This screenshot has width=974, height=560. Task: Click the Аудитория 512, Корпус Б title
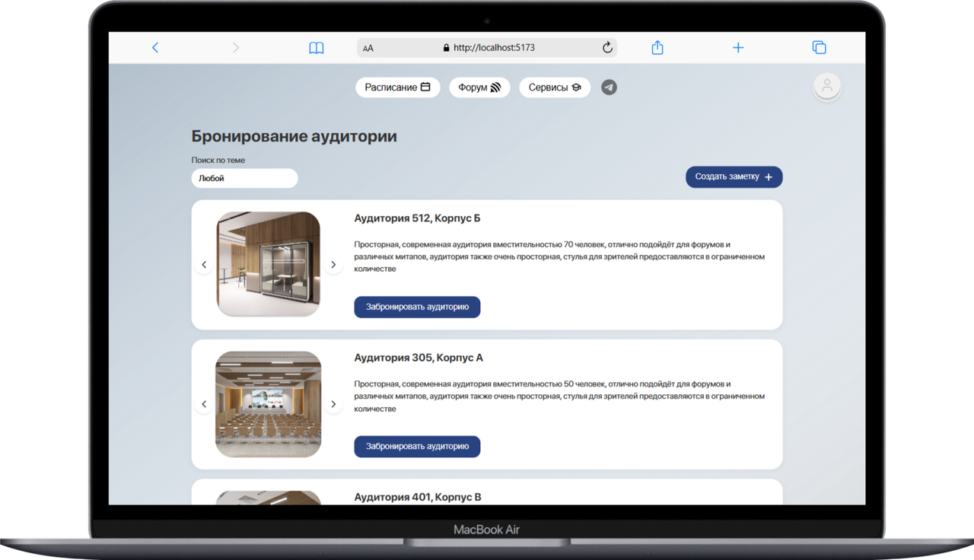coord(417,218)
